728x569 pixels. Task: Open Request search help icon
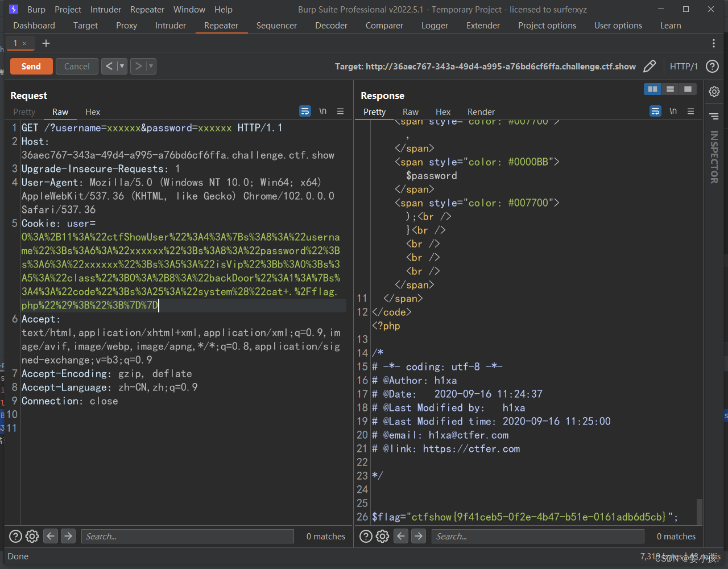pos(16,536)
